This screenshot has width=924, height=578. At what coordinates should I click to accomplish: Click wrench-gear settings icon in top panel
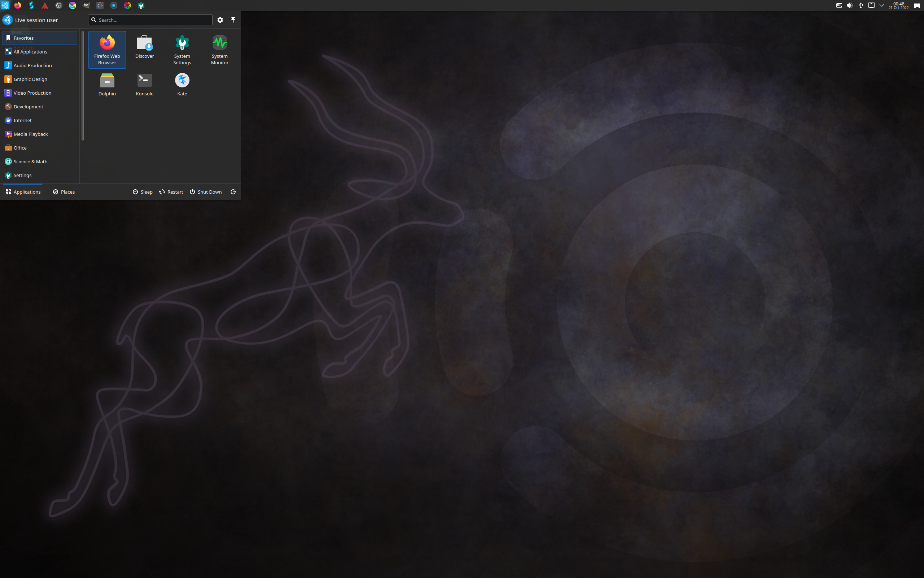tap(141, 5)
